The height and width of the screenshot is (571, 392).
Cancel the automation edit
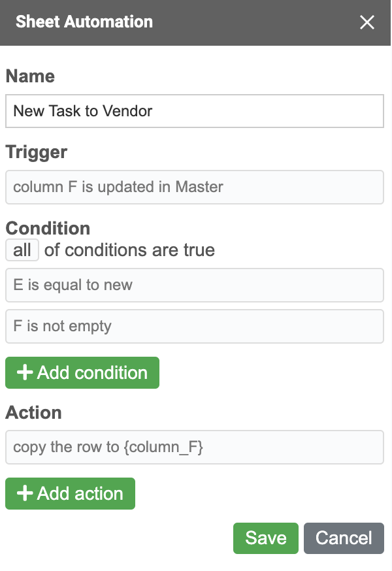point(344,538)
